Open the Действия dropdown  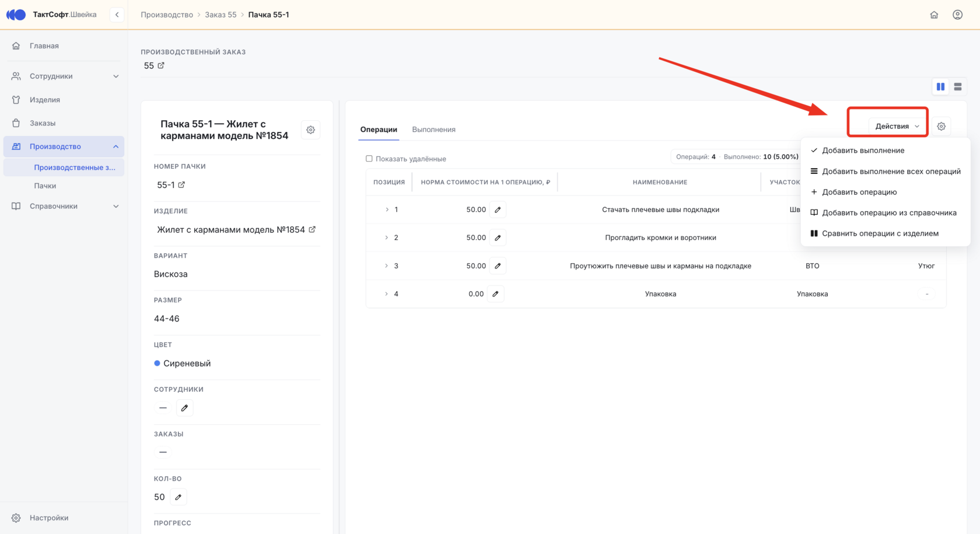[897, 126]
